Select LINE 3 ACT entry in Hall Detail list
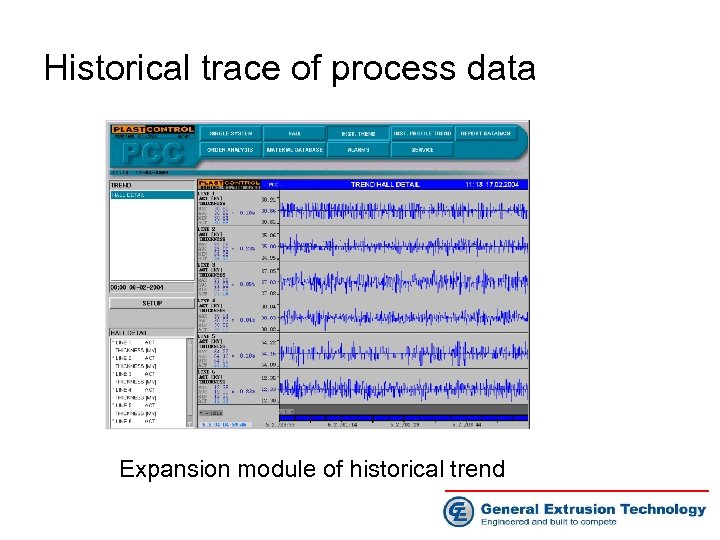Screen dimensions: 720x540 click(135, 374)
